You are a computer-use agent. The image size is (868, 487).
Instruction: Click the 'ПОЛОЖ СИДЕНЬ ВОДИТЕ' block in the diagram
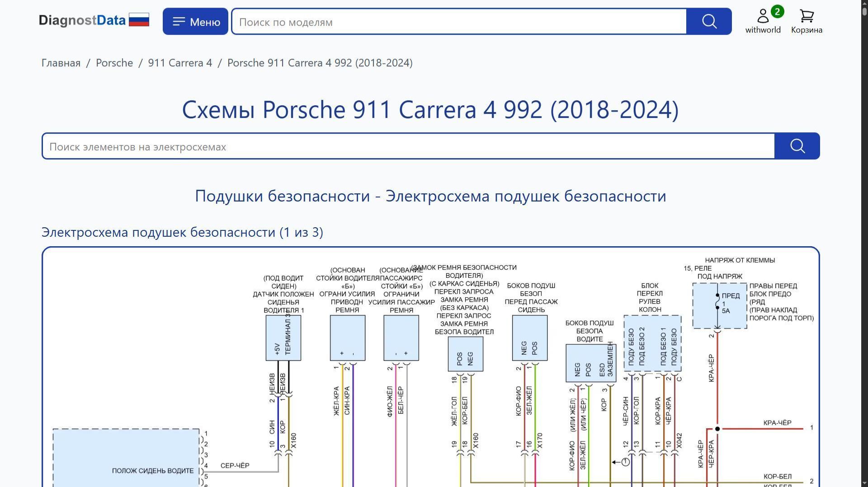pyautogui.click(x=126, y=458)
